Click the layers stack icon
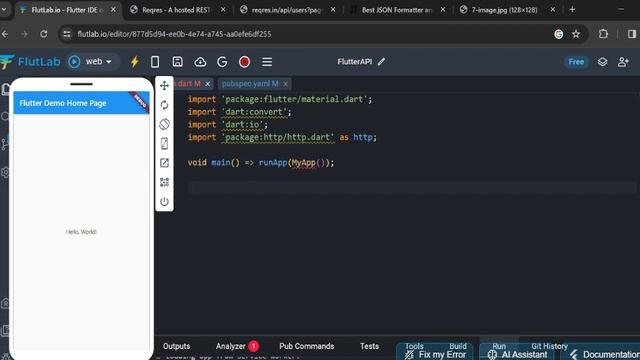Screen dimensions: 640x360 (602, 62)
